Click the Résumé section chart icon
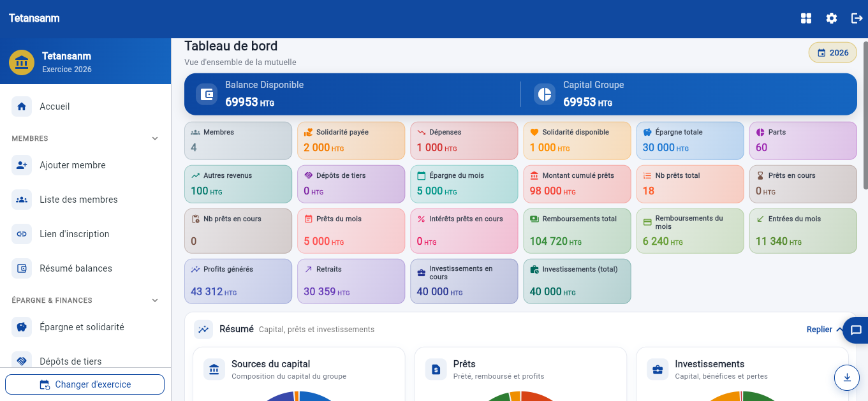The image size is (868, 401). pyautogui.click(x=203, y=330)
